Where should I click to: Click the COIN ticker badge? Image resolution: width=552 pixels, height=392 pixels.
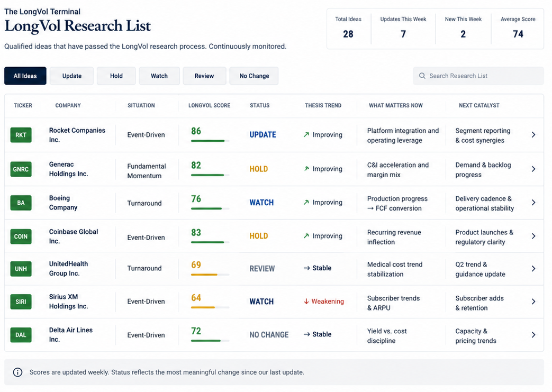coord(21,236)
